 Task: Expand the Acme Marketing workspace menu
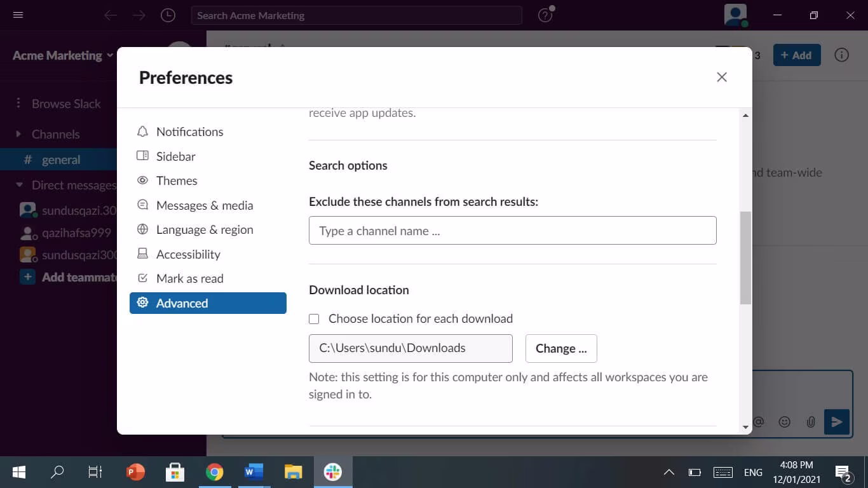(63, 55)
